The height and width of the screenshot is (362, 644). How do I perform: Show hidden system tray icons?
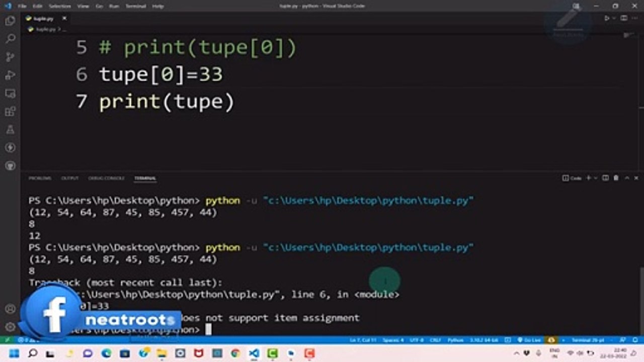point(516,353)
